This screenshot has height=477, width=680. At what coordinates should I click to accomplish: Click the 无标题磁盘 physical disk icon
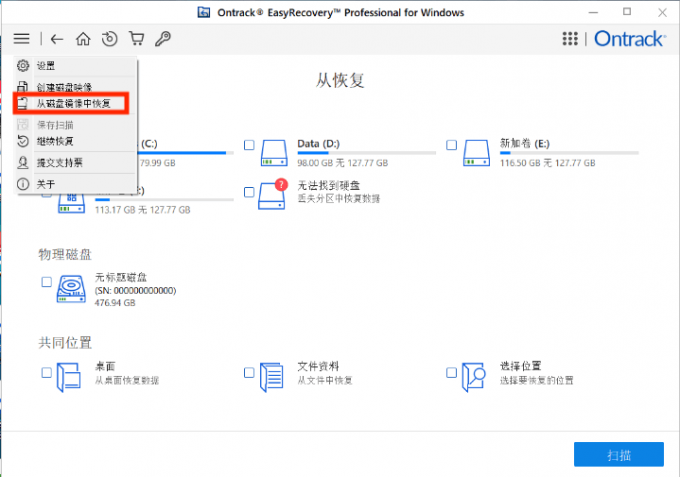pos(71,288)
